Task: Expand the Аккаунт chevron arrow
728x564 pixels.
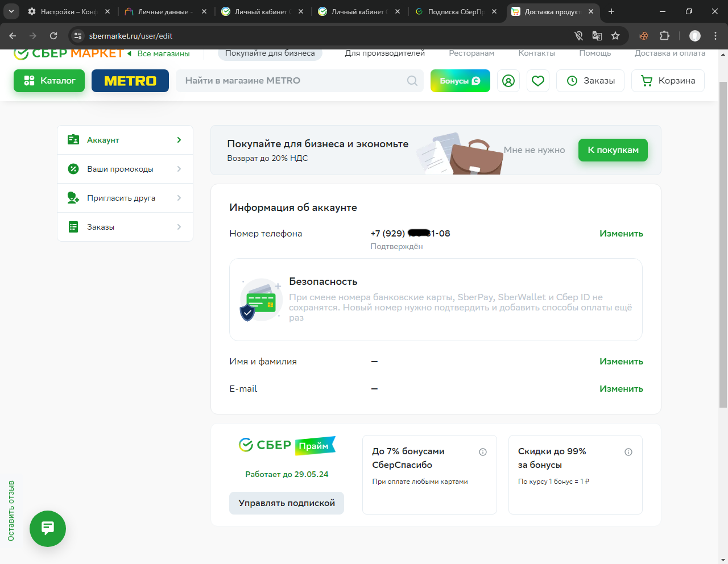Action: pos(179,140)
